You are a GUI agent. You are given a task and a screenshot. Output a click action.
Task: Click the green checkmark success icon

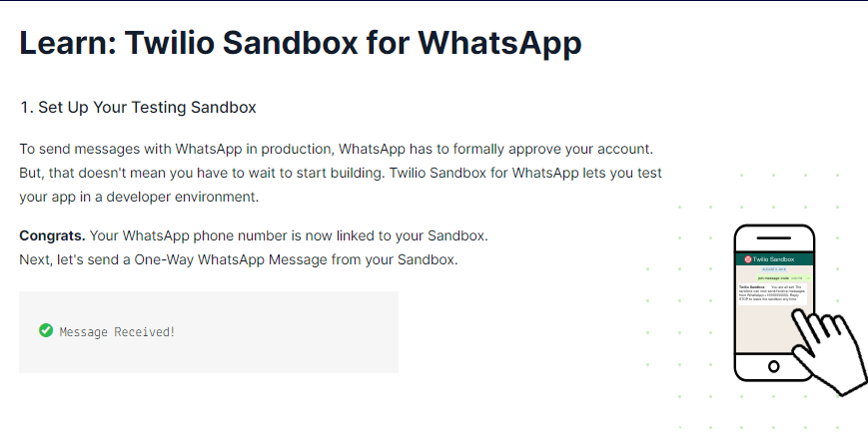coord(46,330)
